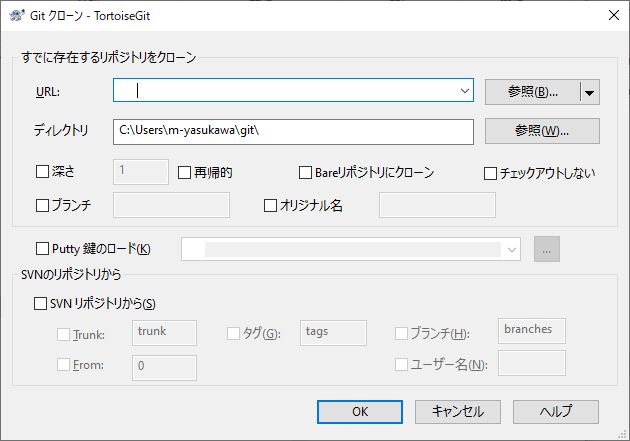Tick the ブランチ branch checkbox
630x441 pixels.
pyautogui.click(x=42, y=205)
